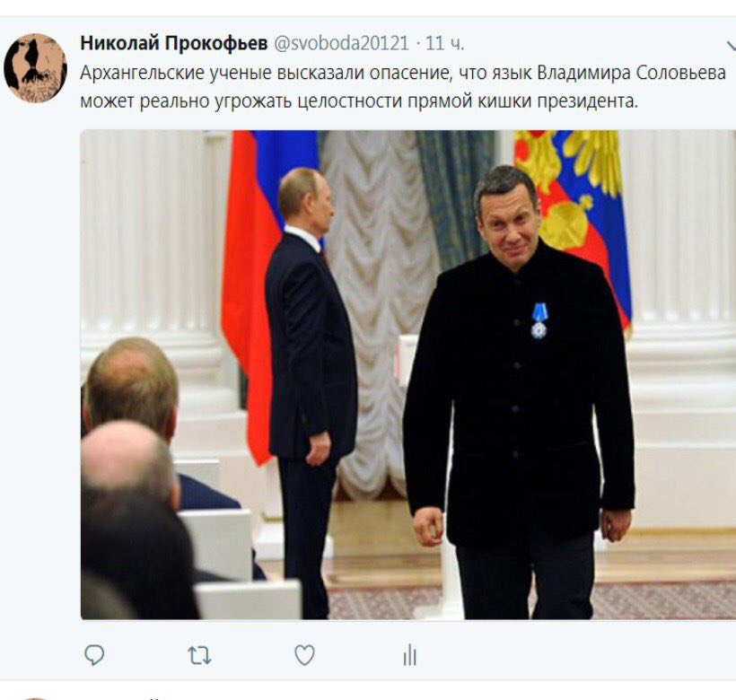Click the blue medal on the black jacket

(x=539, y=320)
